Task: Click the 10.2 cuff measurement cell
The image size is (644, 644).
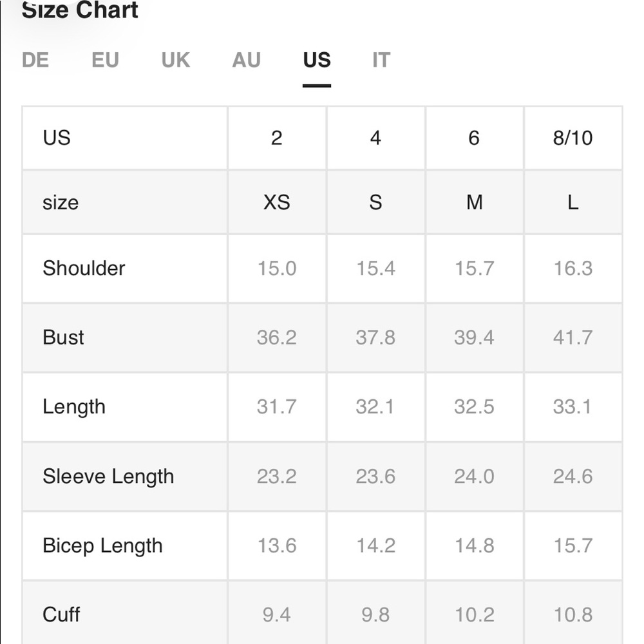Action: [x=474, y=614]
